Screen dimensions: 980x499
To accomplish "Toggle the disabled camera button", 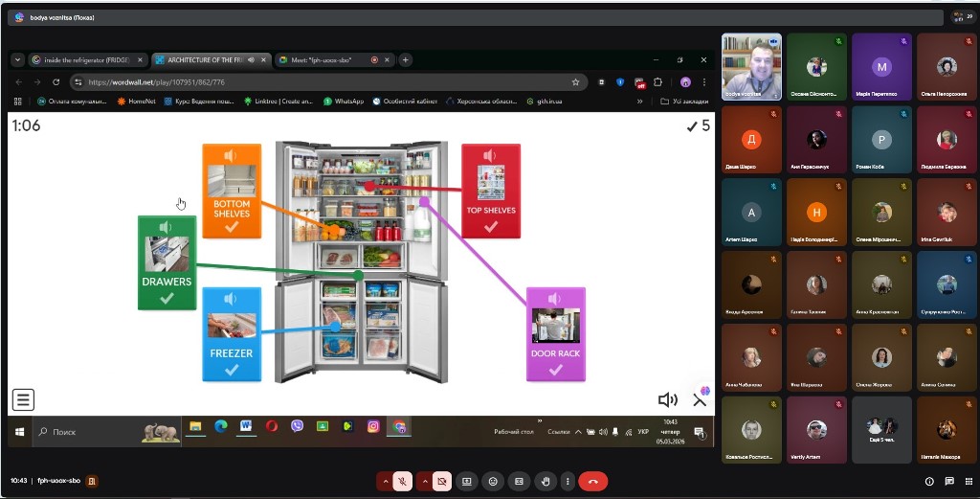I will coord(442,482).
